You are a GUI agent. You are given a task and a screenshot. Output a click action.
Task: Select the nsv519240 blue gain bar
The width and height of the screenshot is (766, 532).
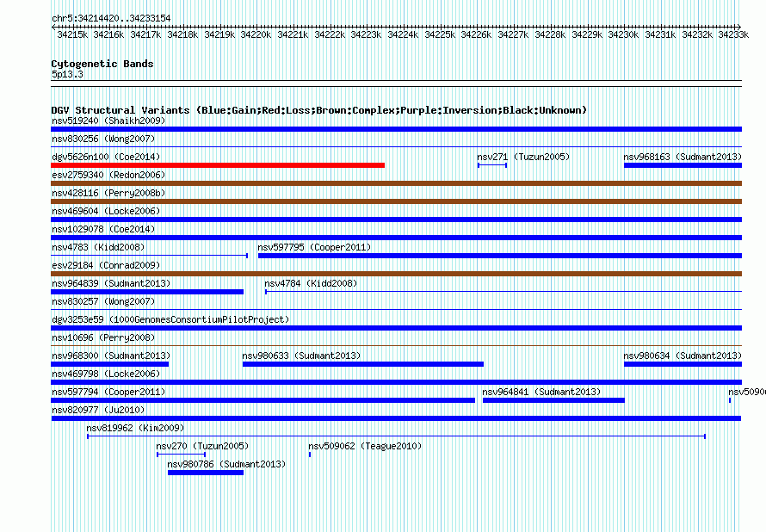point(396,129)
